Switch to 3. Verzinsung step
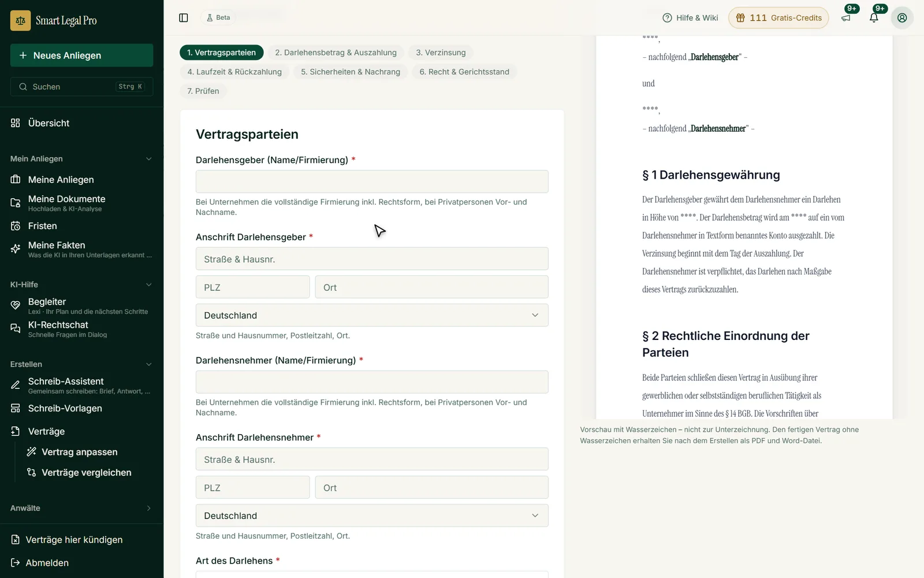The width and height of the screenshot is (924, 578). (x=441, y=53)
